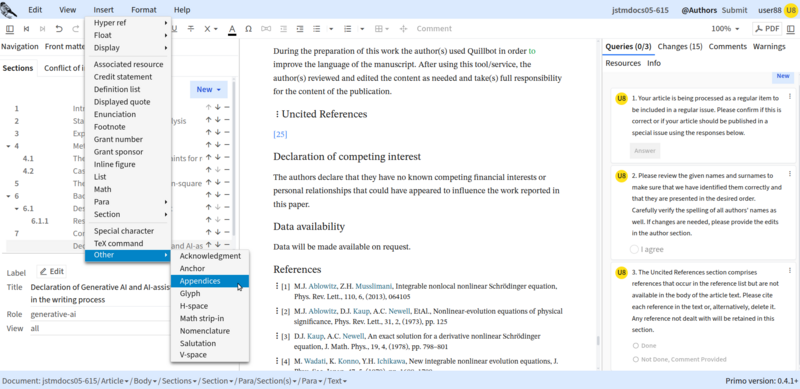This screenshot has height=389, width=800.
Task: Click the move/crosshair icon in toolbar
Action: [x=403, y=29]
